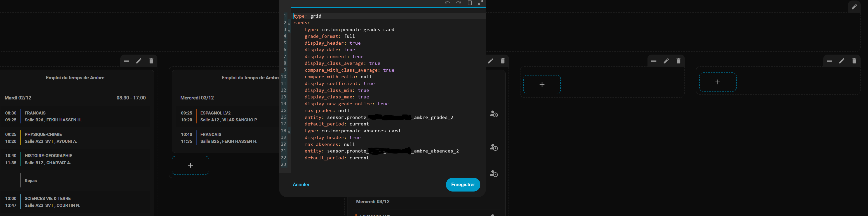Fold the pronote-absences-card block at line 18
The width and height of the screenshot is (868, 216).
[x=289, y=132]
